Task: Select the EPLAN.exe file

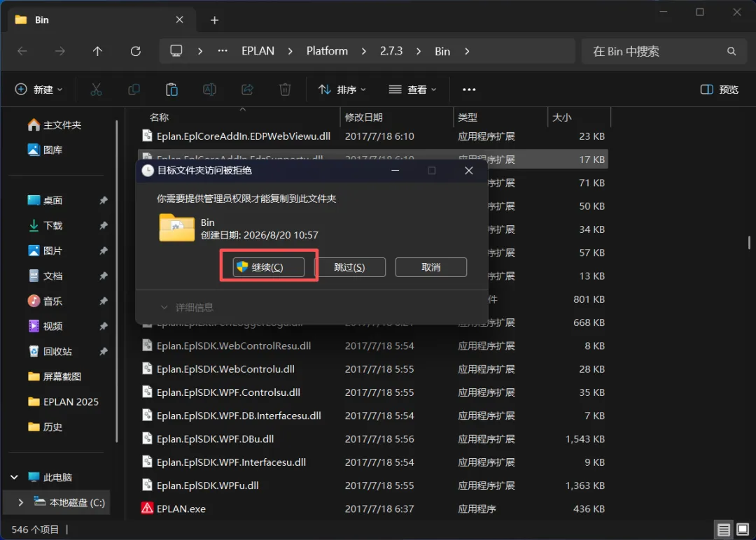Action: [374, 509]
